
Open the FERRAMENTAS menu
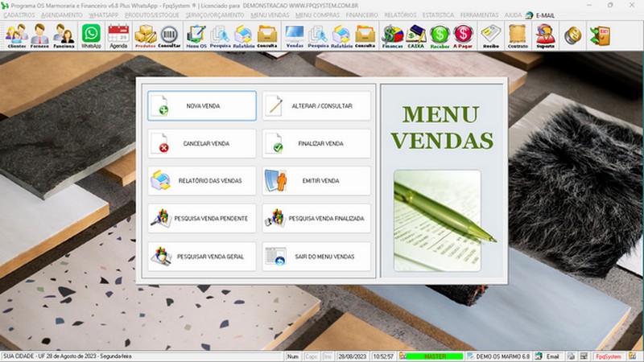click(479, 15)
